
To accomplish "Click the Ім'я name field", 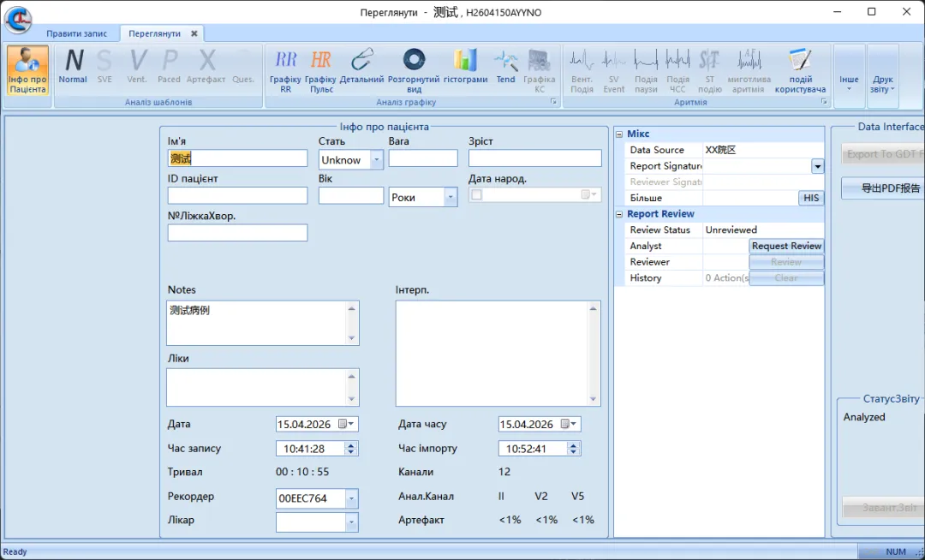I will [237, 158].
